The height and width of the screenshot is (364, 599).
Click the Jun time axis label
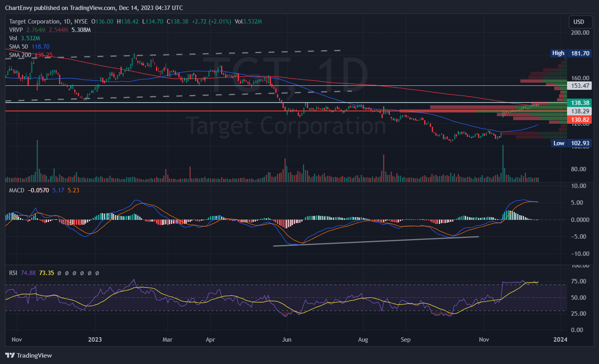287,340
